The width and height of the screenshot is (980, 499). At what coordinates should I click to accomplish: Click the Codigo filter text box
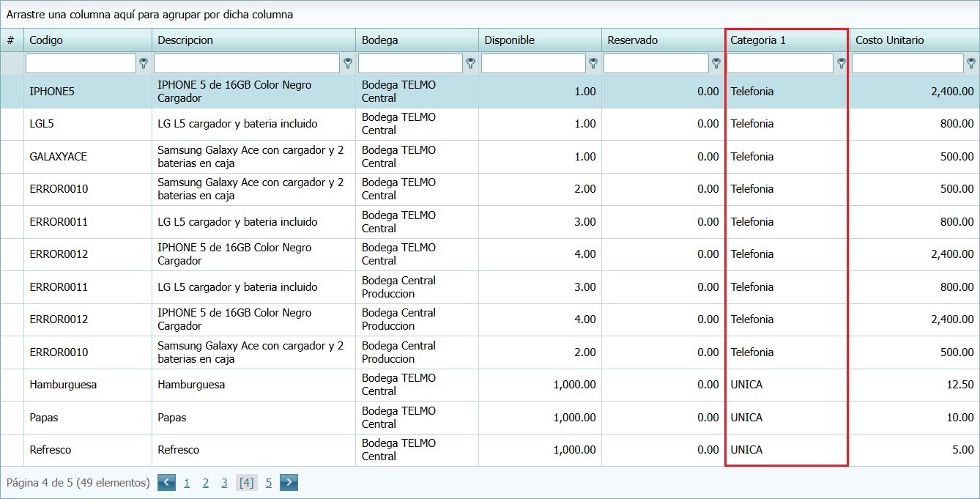pos(81,64)
